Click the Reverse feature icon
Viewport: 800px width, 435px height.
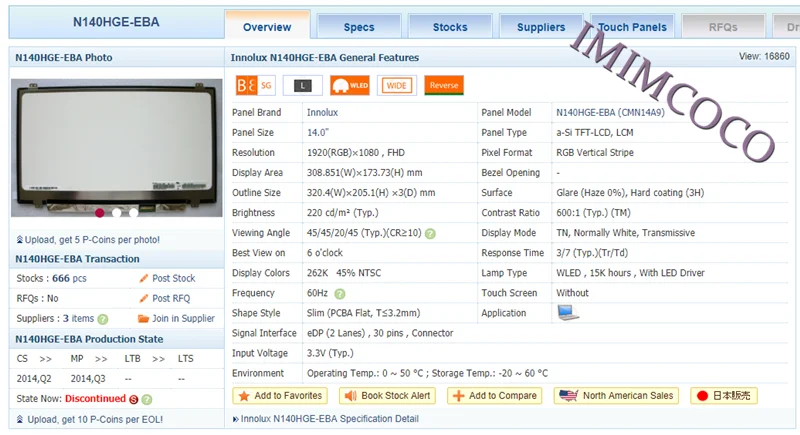444,85
